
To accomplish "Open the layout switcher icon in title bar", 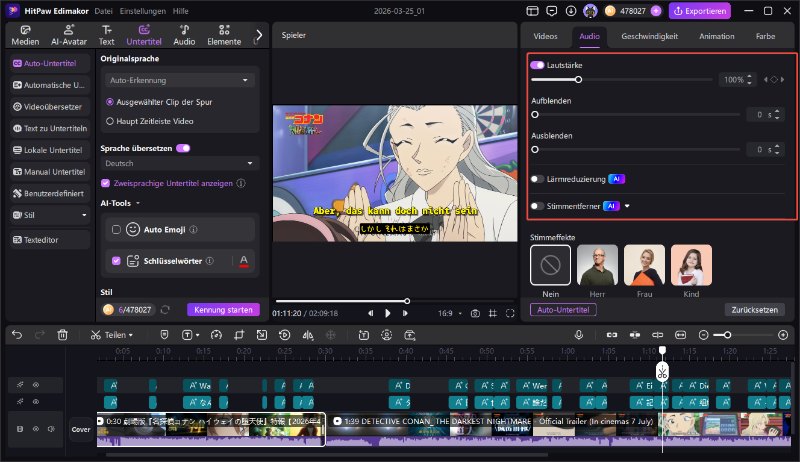I will tap(532, 11).
